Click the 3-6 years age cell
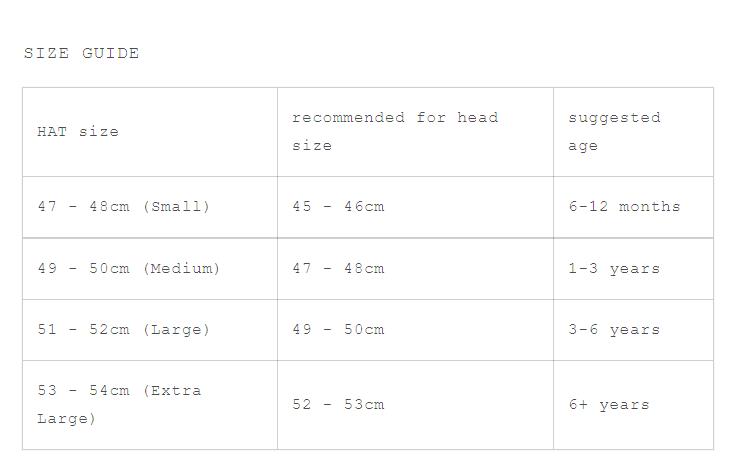 (633, 330)
